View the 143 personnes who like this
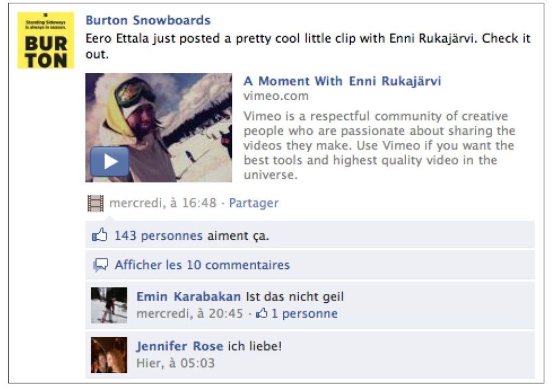 (158, 235)
